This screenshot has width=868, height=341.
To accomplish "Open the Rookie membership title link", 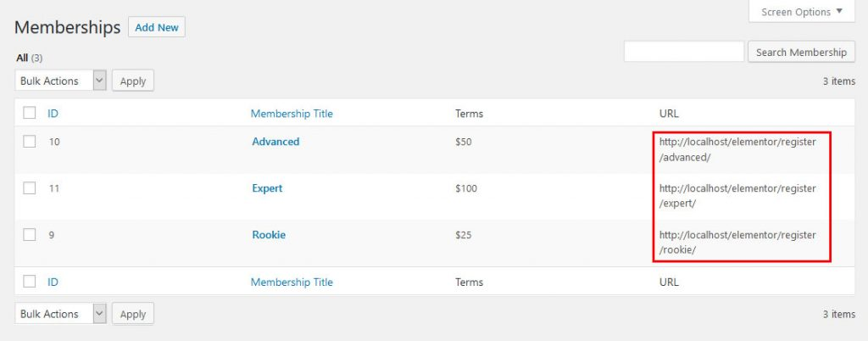I will [269, 235].
